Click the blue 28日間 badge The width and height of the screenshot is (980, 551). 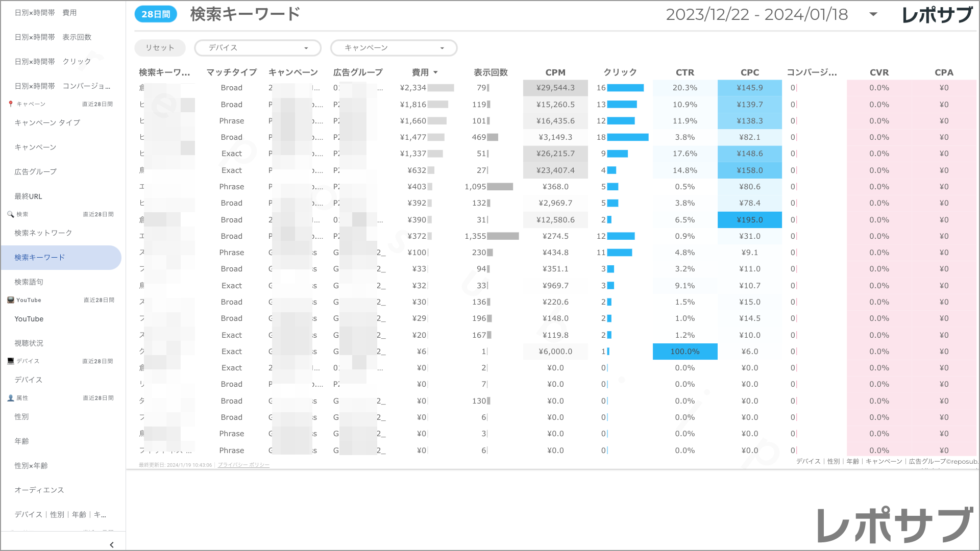(156, 14)
